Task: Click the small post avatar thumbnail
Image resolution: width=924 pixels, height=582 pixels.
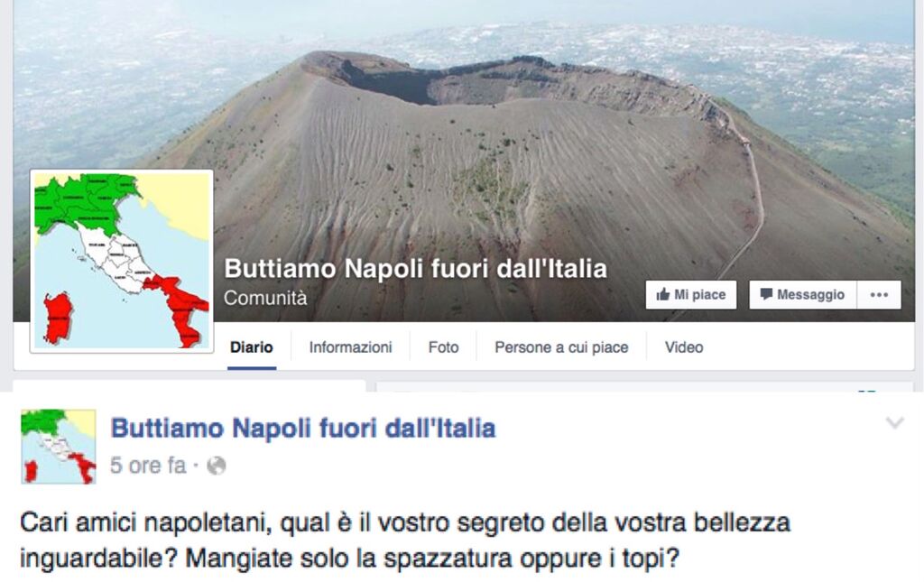Action: tap(59, 447)
